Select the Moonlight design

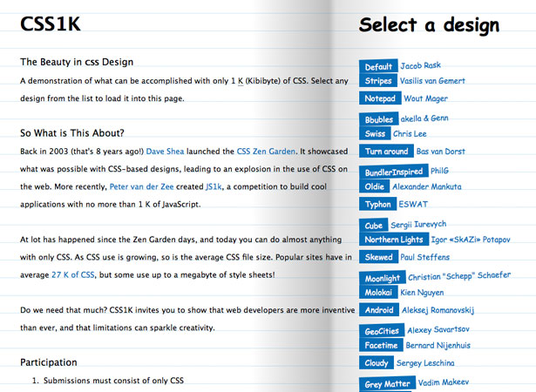point(383,278)
